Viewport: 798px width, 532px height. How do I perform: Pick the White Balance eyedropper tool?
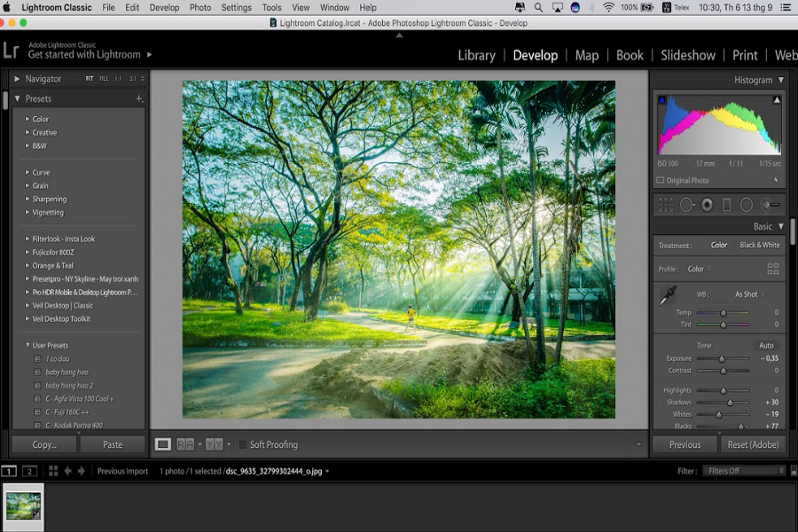tap(667, 296)
